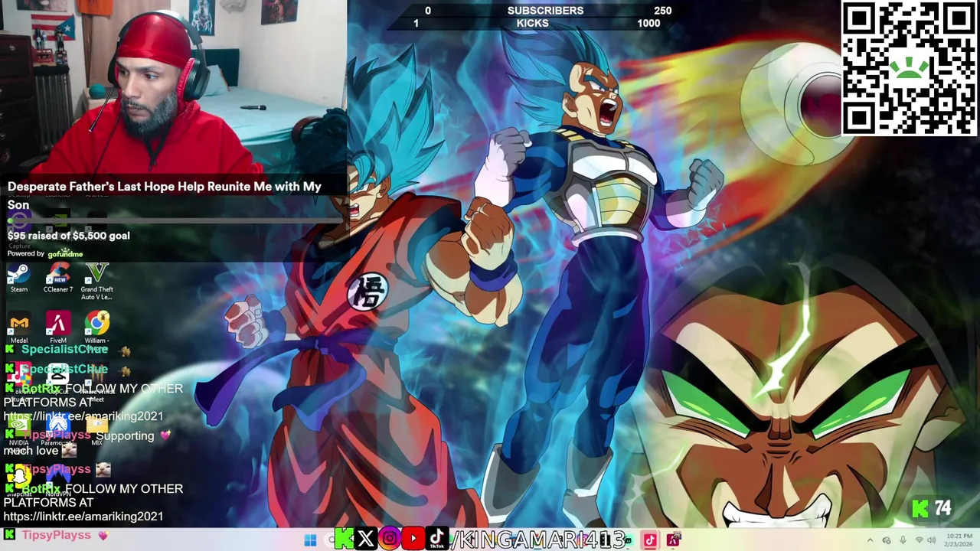Open the Snapchat desktop shortcut
The image size is (980, 551).
click(x=18, y=481)
